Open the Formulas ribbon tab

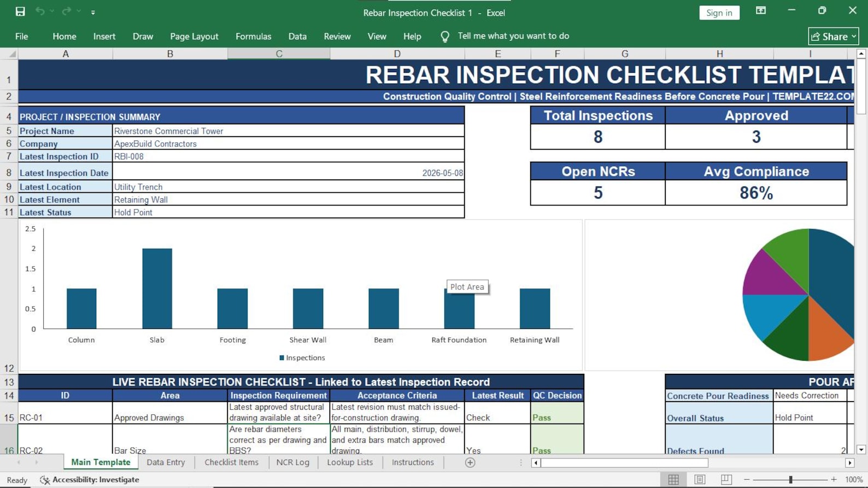coord(253,36)
